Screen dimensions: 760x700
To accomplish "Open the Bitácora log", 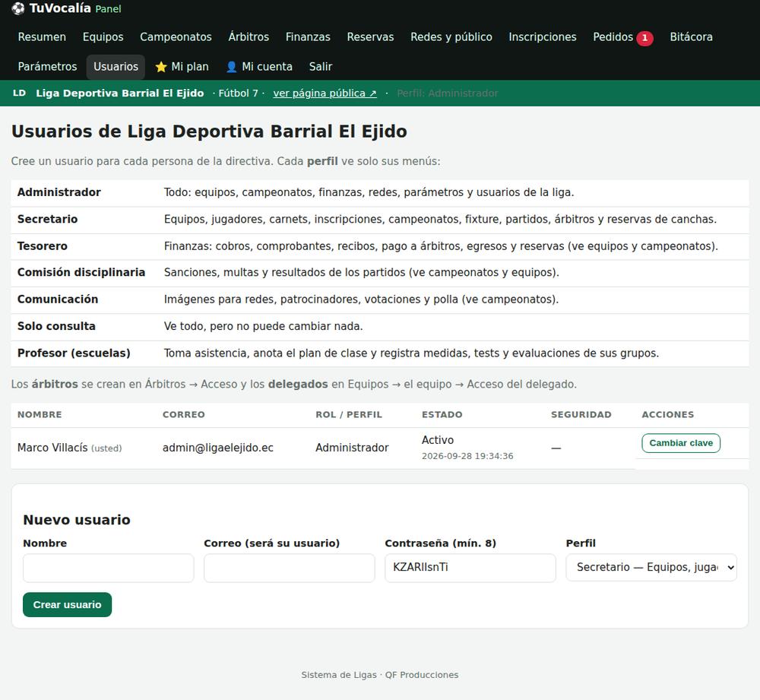I will tap(691, 36).
